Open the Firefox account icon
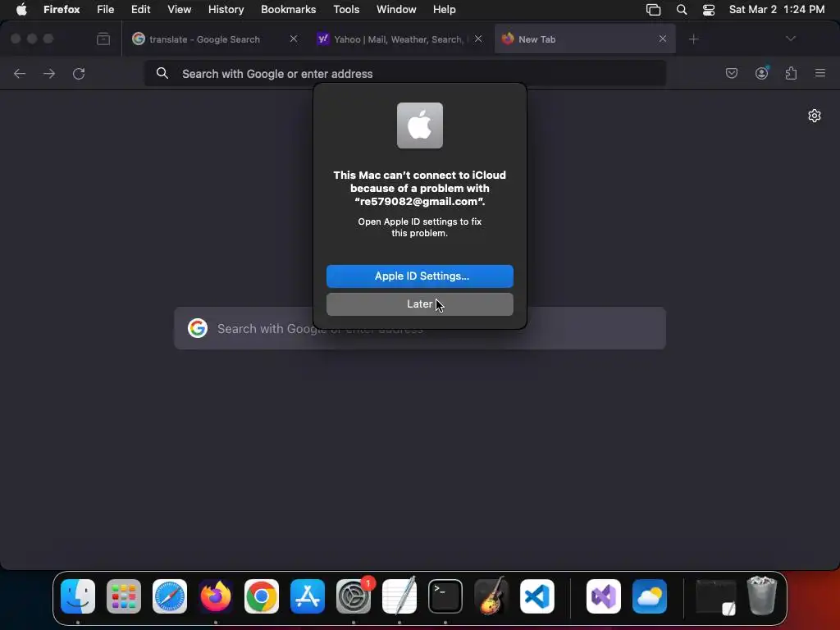This screenshot has height=630, width=840. click(761, 73)
